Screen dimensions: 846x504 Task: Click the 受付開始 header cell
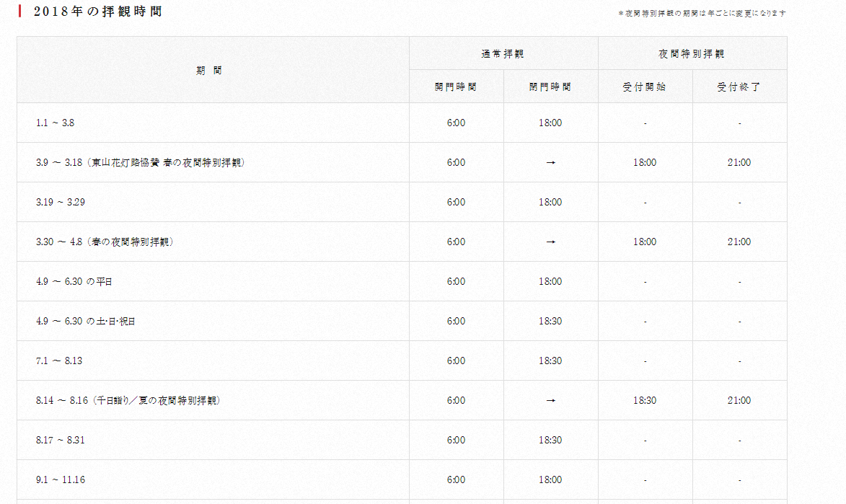point(644,86)
